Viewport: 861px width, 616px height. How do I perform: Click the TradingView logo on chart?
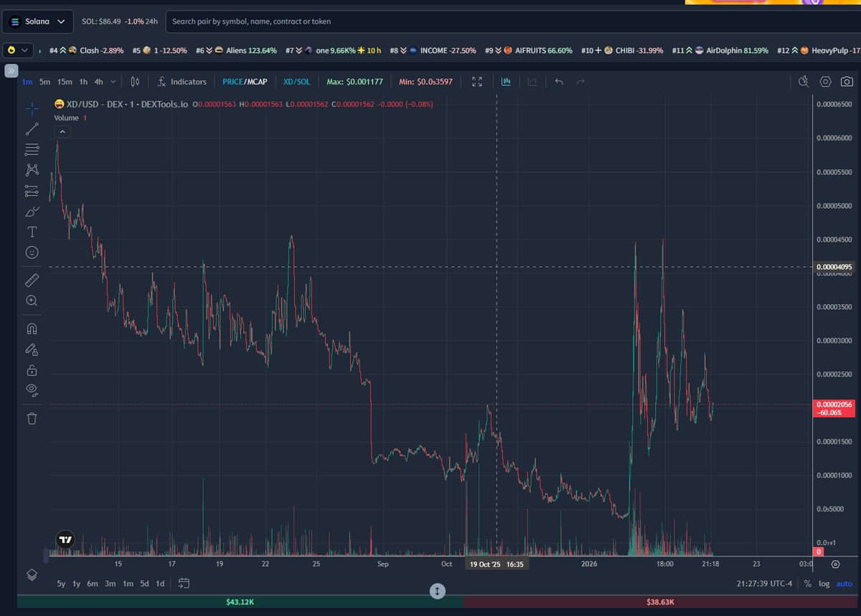coord(65,539)
